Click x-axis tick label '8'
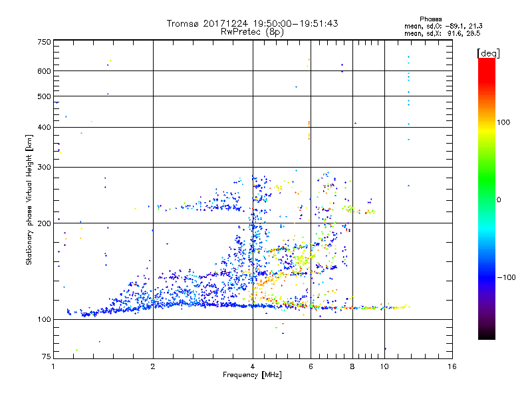The image size is (532, 399). click(352, 366)
